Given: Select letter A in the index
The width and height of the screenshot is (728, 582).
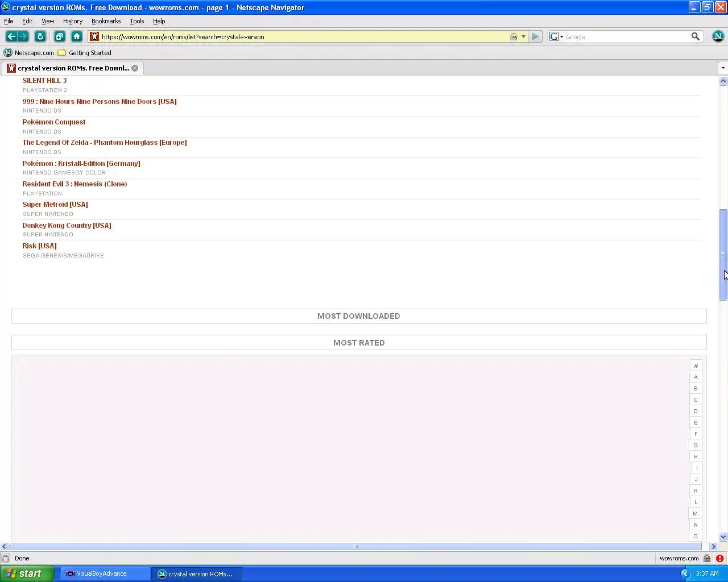Looking at the screenshot, I should pos(696,377).
